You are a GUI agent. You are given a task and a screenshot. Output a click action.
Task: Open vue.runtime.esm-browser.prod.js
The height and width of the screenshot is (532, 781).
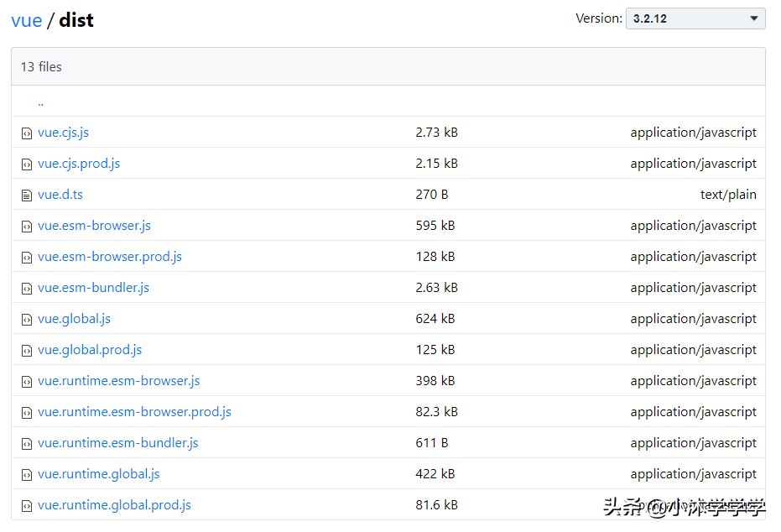[x=134, y=411]
